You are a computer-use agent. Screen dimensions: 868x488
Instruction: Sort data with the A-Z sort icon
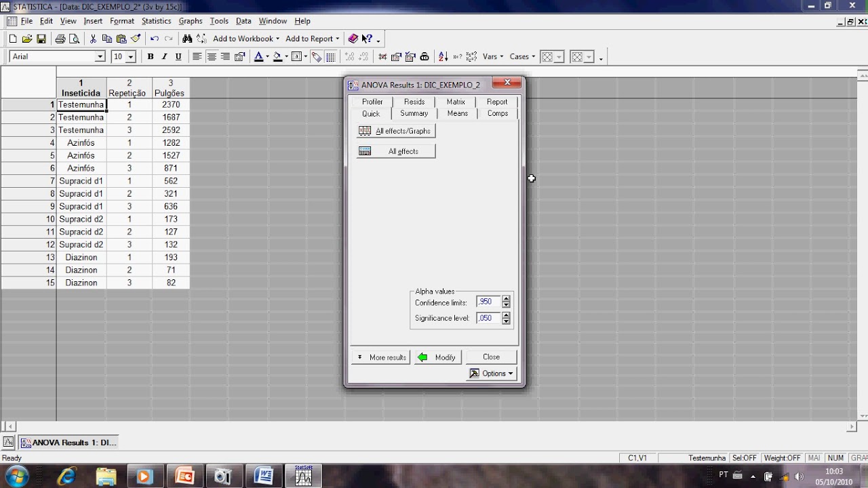[443, 57]
